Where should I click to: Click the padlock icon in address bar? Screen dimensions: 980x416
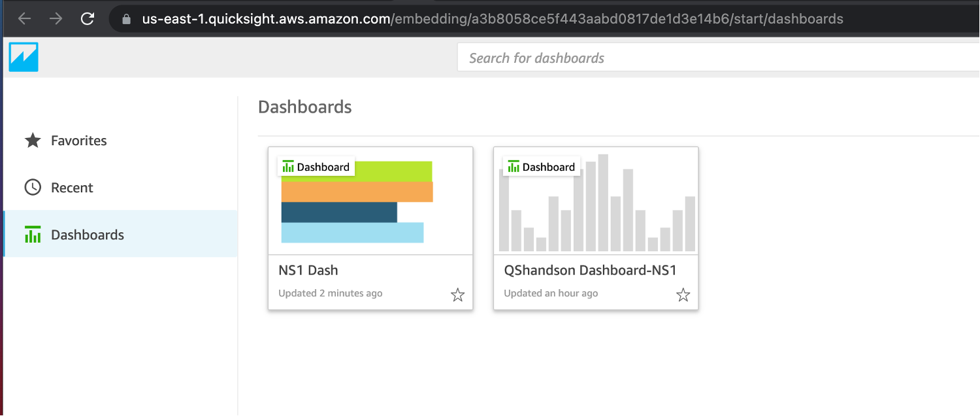pos(127,19)
